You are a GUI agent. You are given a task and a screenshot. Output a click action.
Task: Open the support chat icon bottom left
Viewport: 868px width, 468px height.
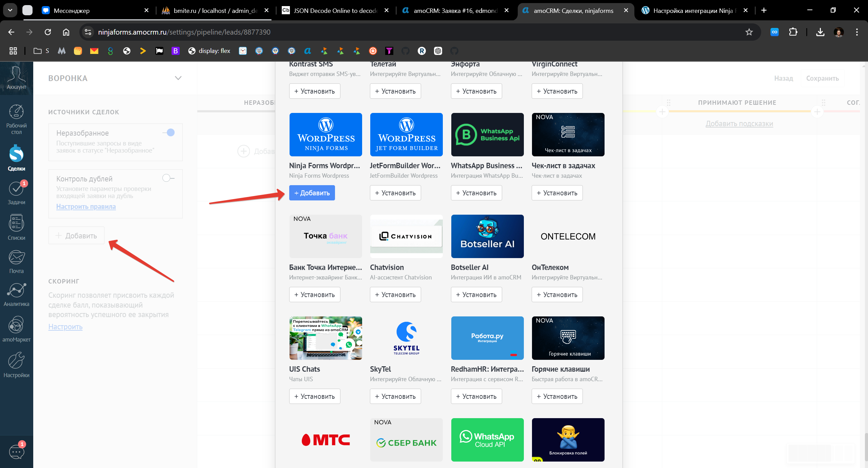tap(16, 451)
